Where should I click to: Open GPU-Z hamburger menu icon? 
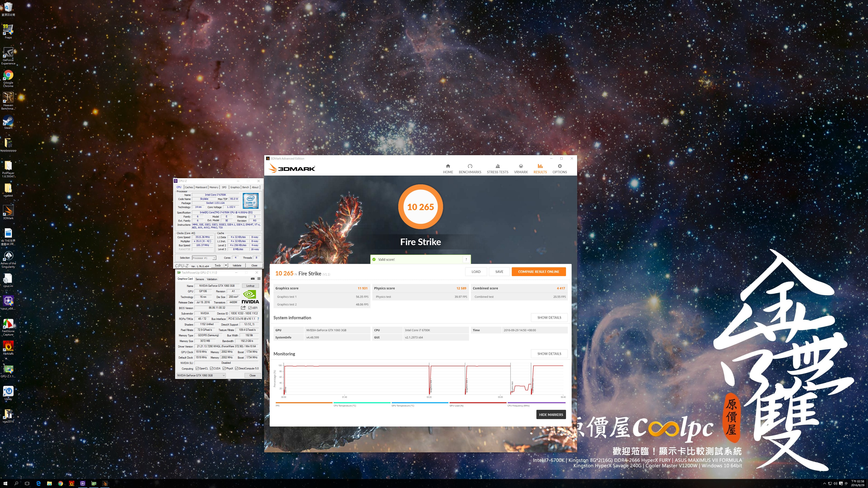[259, 279]
